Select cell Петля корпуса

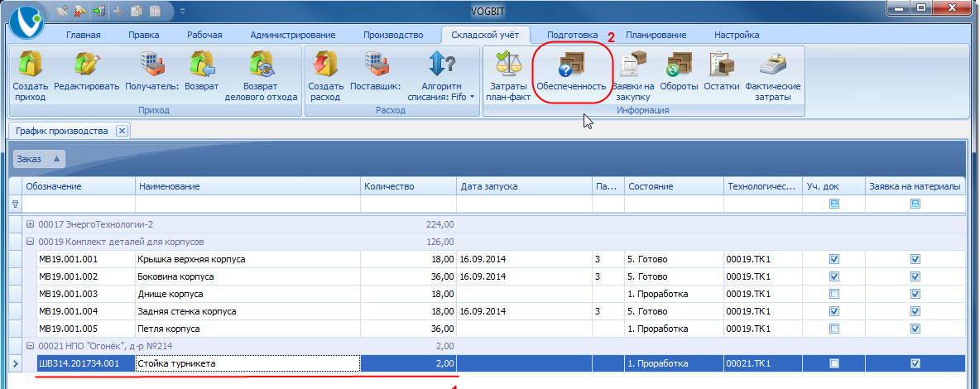(247, 329)
